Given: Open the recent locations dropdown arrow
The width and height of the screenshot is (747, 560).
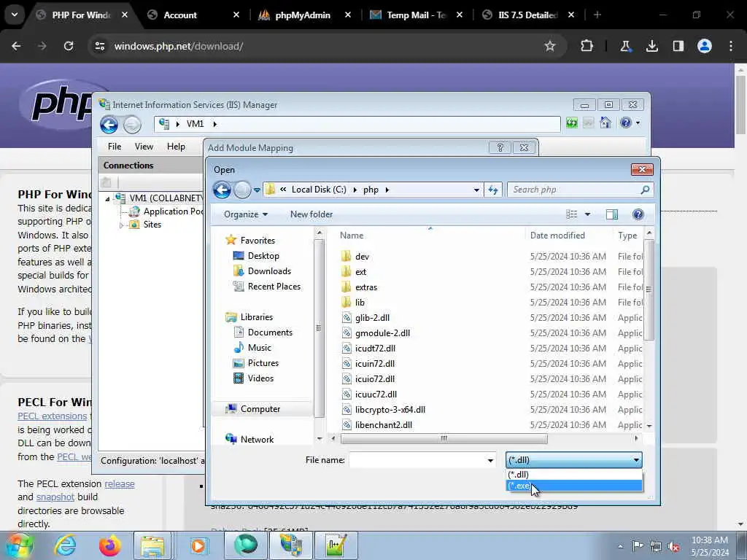Looking at the screenshot, I should [257, 190].
